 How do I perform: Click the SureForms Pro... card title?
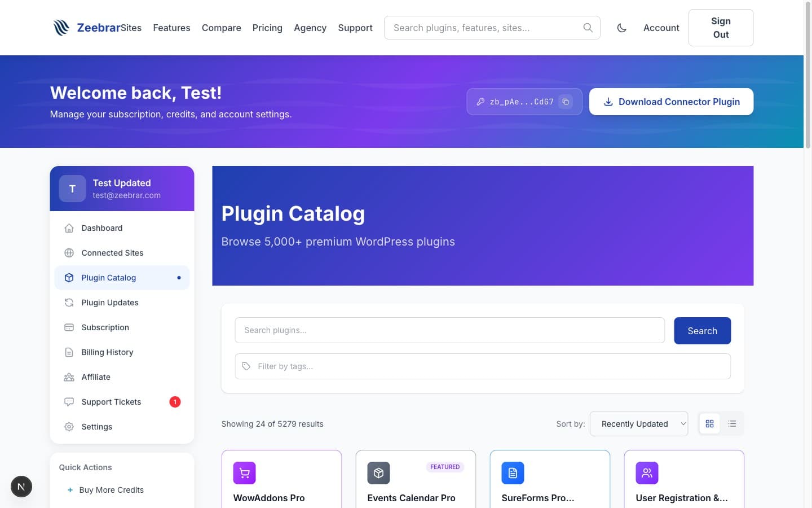click(538, 498)
